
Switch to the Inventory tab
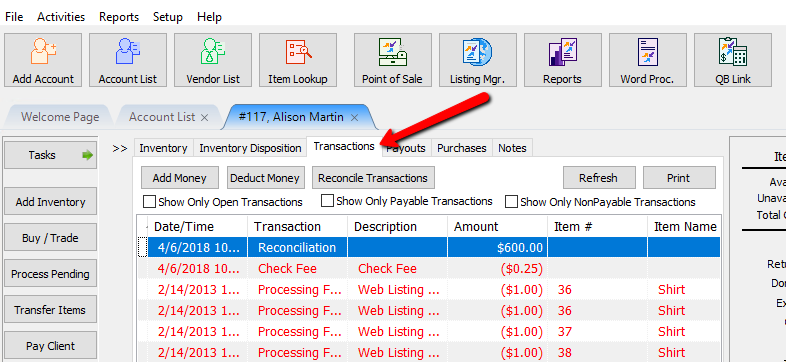coord(163,148)
